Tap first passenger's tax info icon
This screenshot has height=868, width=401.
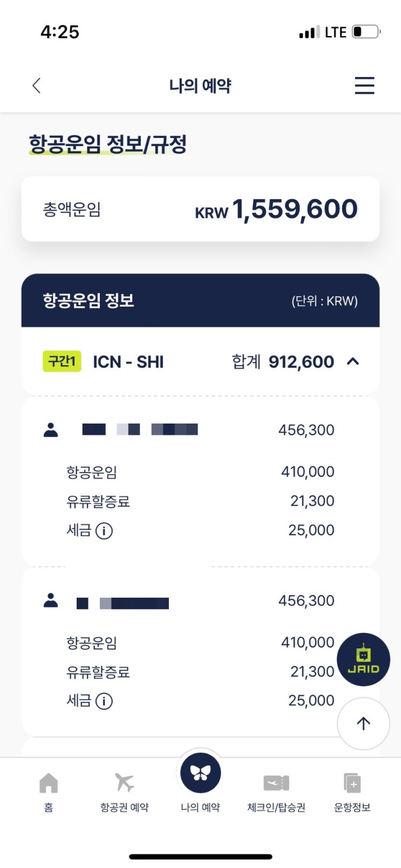tap(104, 531)
